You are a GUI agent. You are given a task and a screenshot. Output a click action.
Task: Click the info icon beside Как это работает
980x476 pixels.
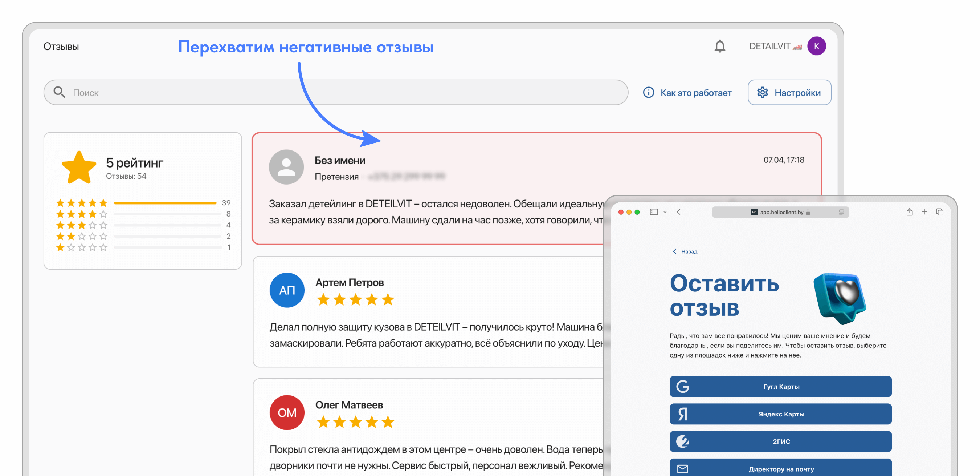pyautogui.click(x=648, y=93)
